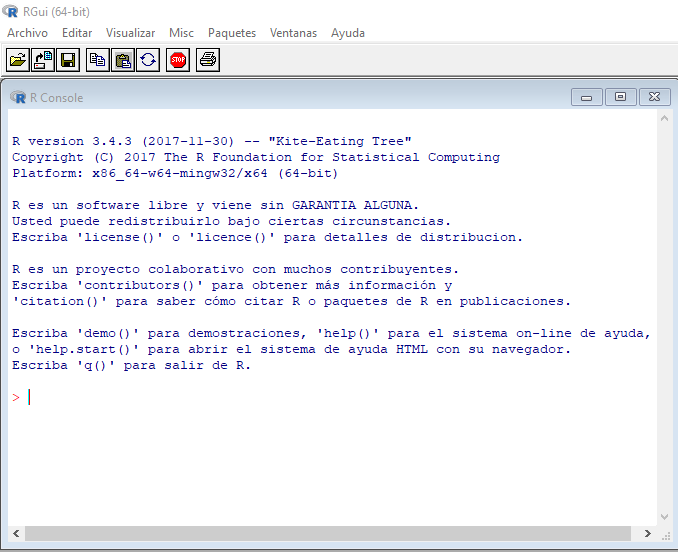678x552 pixels.
Task: Click the Paste toolbar icon
Action: (x=122, y=60)
